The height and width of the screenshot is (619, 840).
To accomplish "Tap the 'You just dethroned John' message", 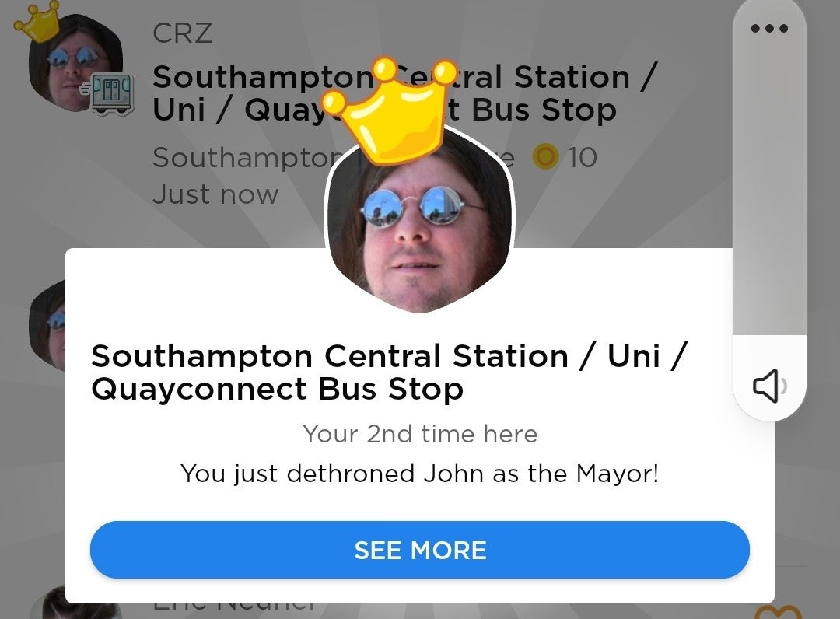I will click(x=419, y=474).
